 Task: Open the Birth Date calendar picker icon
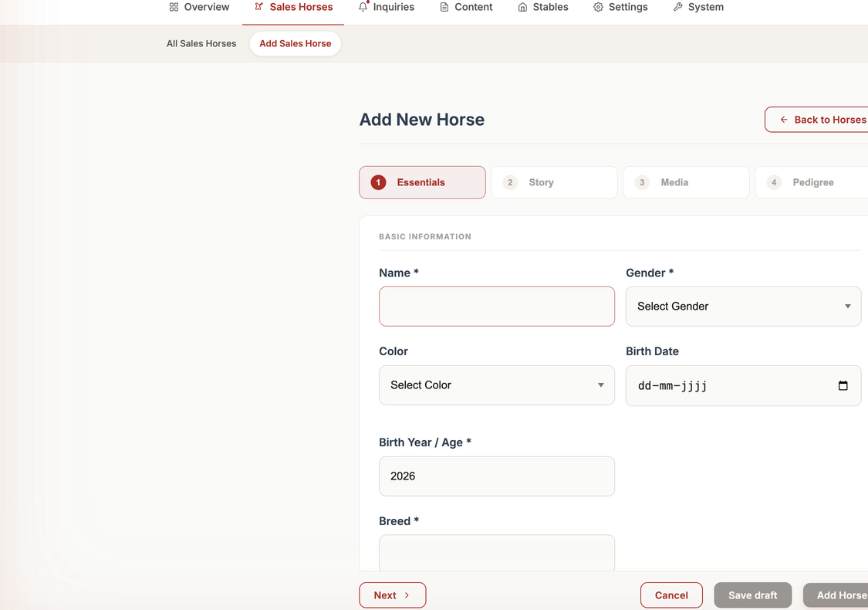[843, 385]
